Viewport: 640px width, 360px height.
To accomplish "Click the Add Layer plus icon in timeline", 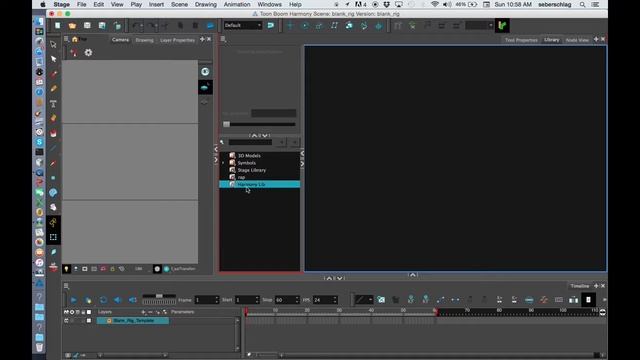I will click(143, 312).
